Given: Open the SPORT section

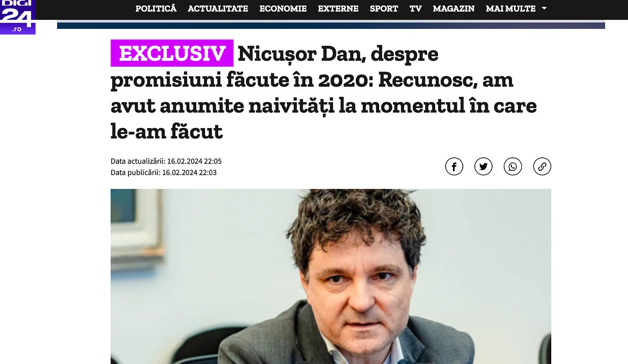Looking at the screenshot, I should [384, 9].
